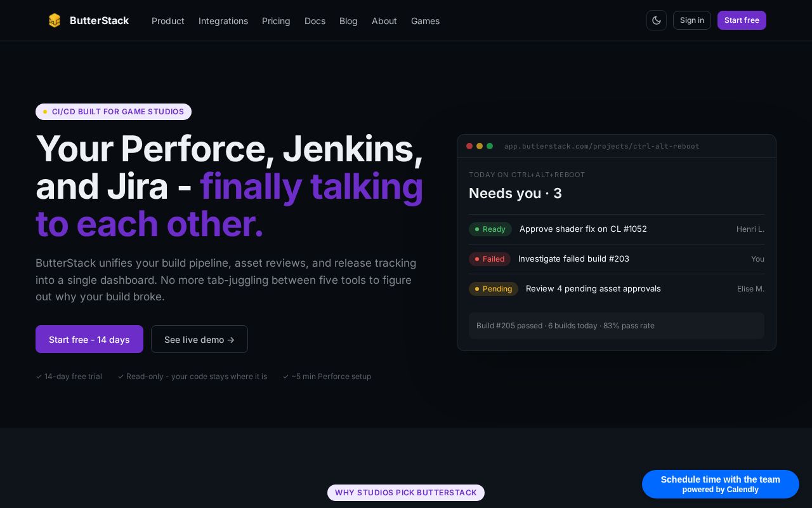Click the CI/CD Built for Game Studios badge

tap(114, 112)
